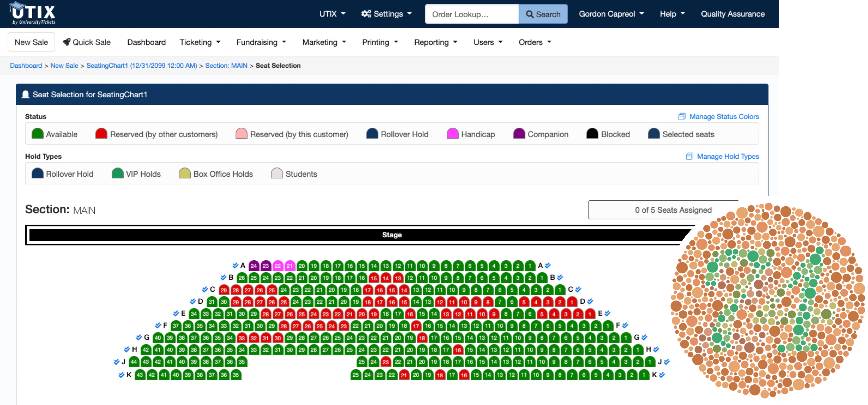Switch to the Dashboard menu item

tap(146, 42)
